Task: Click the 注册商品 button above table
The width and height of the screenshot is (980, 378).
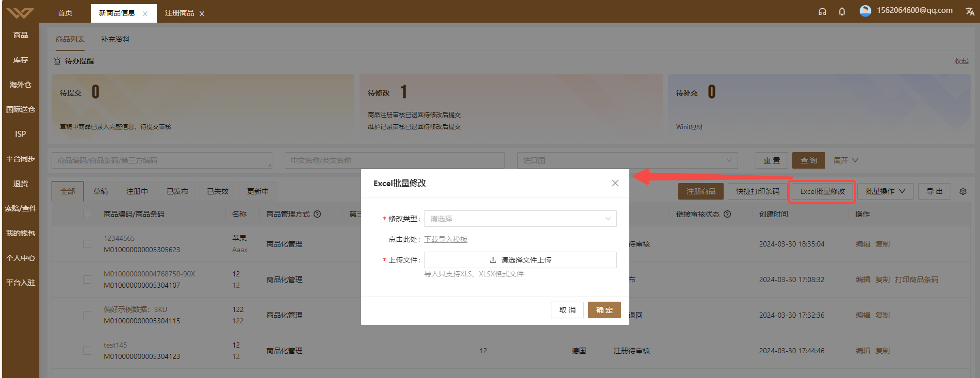Action: [x=700, y=191]
